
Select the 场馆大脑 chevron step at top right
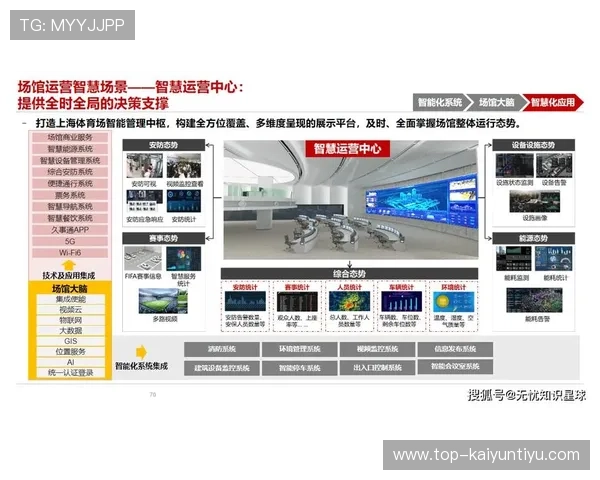496,102
